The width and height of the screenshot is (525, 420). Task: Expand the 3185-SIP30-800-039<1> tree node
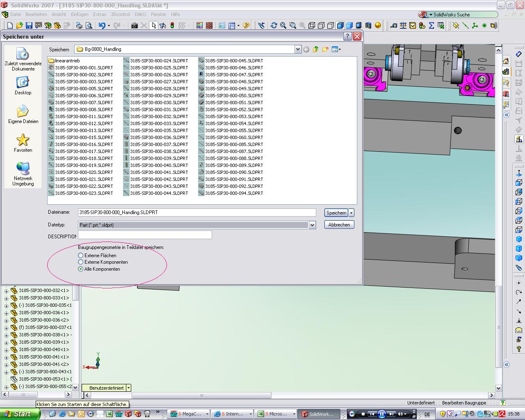coord(6,342)
